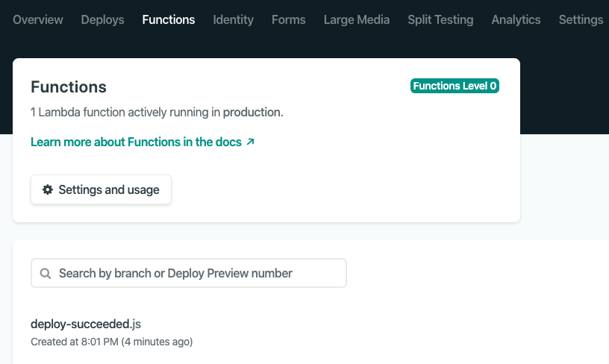Switch to Large Media tab
The width and height of the screenshot is (609, 364).
click(357, 19)
